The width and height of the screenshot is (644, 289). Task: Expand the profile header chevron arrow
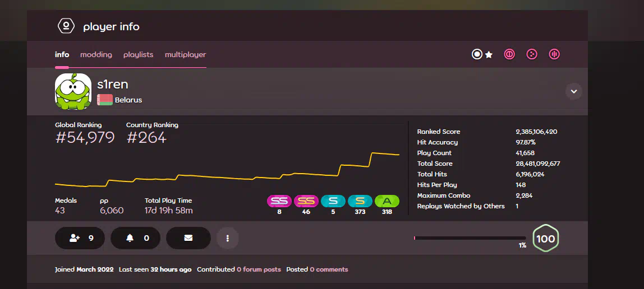click(573, 91)
